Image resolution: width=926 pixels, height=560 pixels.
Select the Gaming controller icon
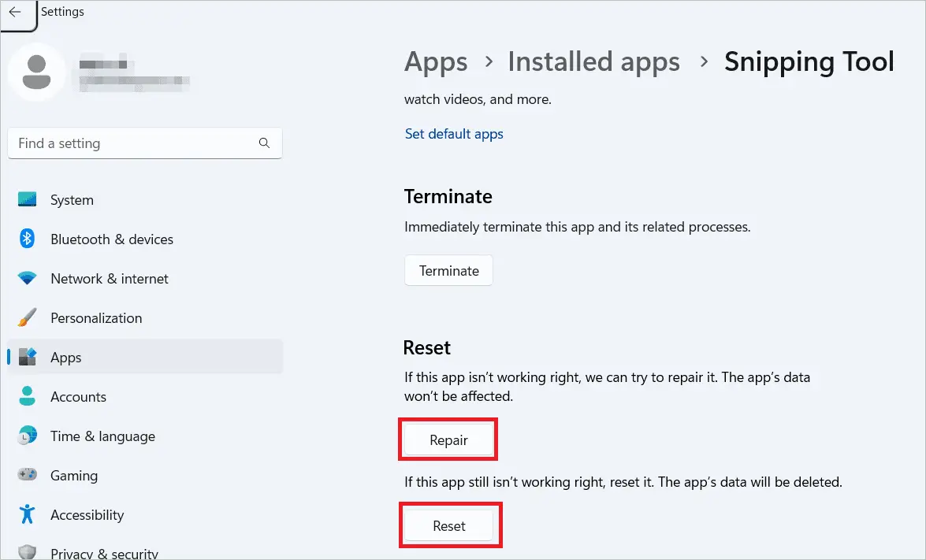[x=27, y=474]
